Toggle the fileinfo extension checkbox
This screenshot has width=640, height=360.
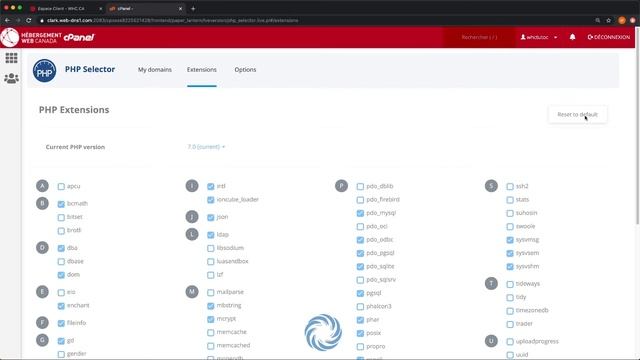pos(61,323)
